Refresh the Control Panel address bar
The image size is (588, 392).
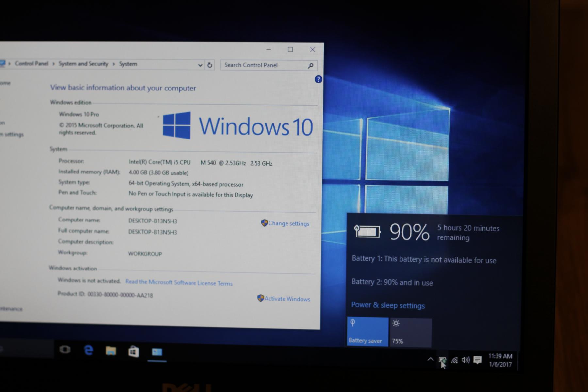[210, 65]
